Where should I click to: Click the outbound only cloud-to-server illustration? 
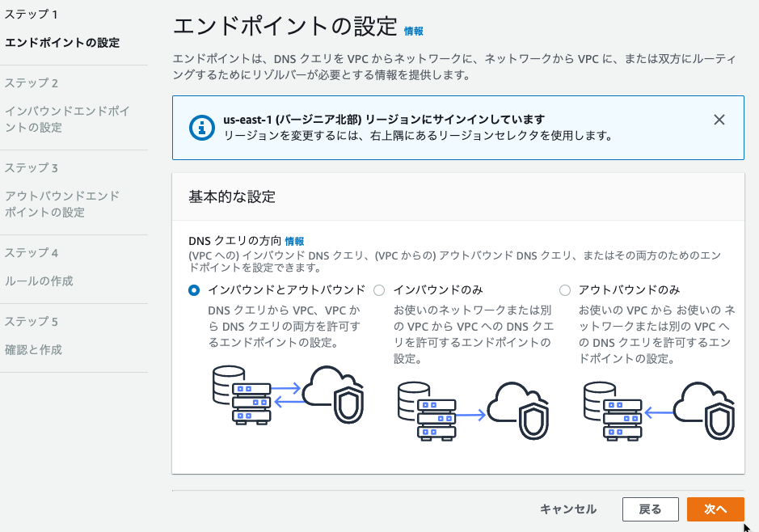pos(659,412)
